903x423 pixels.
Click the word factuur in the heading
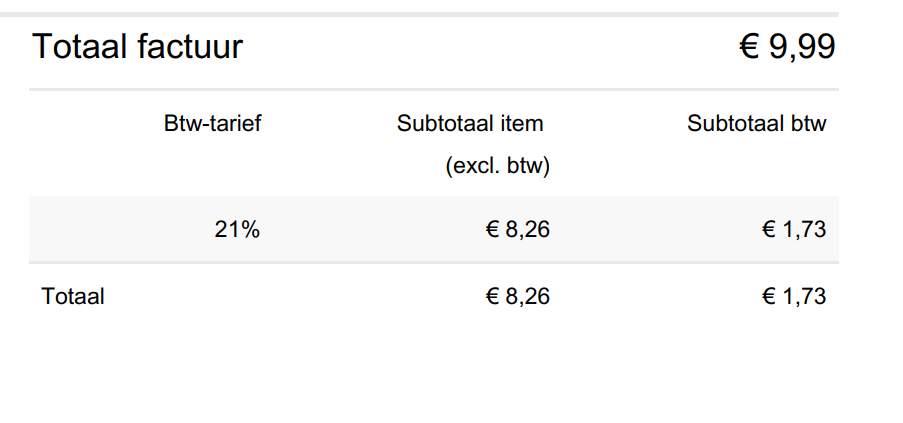pos(190,47)
